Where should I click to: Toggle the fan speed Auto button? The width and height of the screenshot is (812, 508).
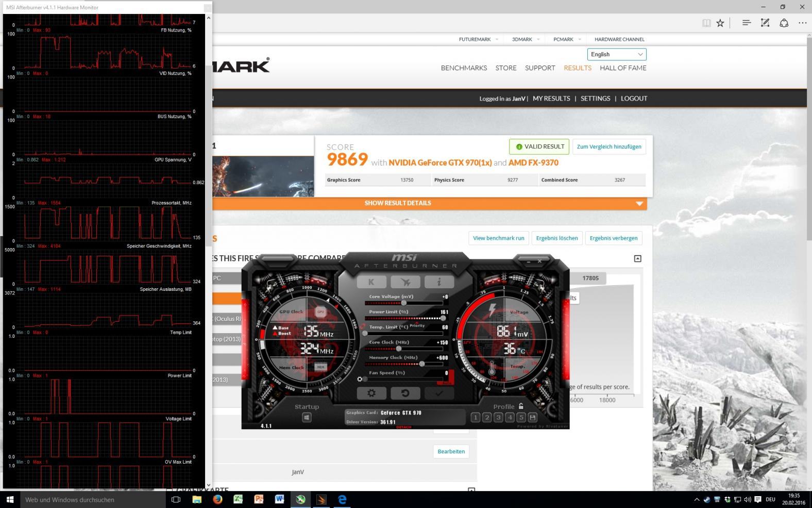pyautogui.click(x=446, y=383)
